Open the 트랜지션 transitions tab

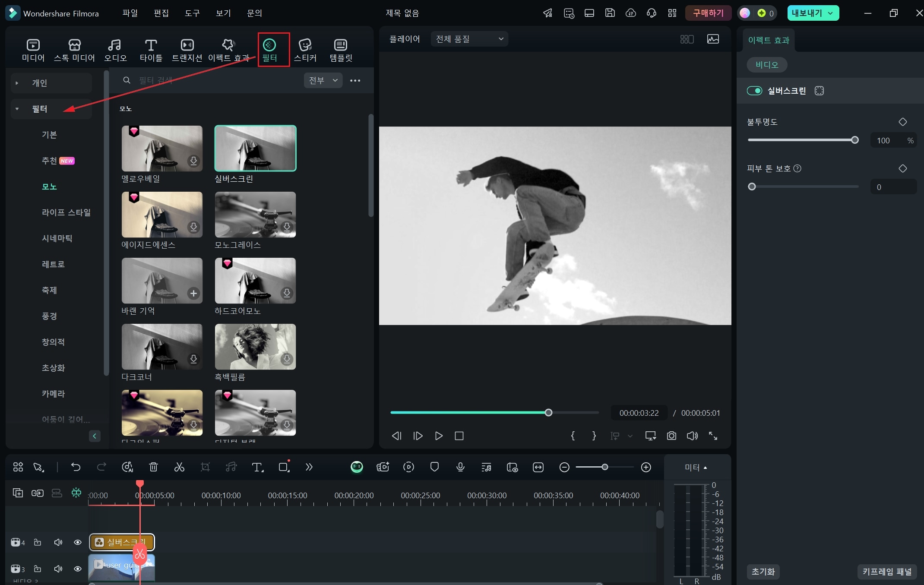pos(187,50)
